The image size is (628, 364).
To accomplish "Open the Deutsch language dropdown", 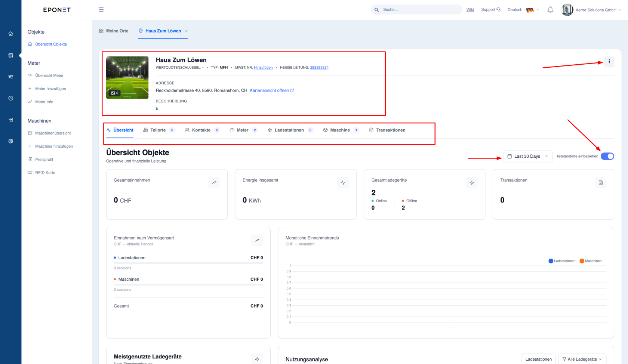I will click(523, 10).
